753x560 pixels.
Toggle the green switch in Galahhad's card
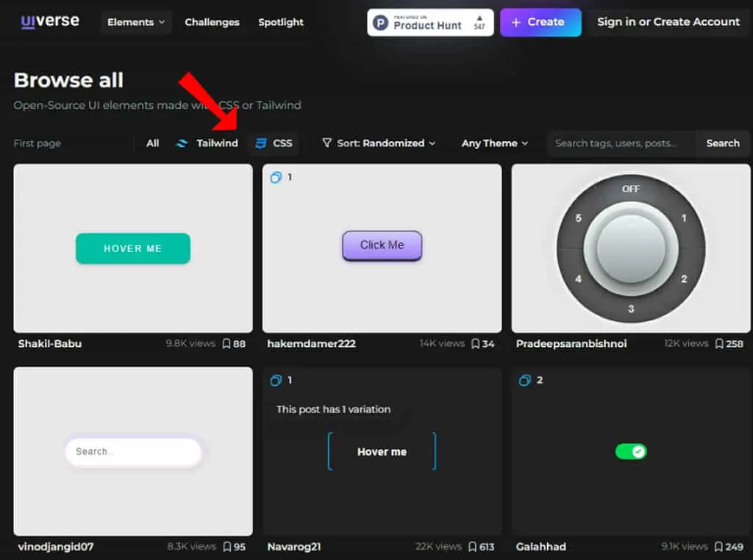[x=631, y=451]
